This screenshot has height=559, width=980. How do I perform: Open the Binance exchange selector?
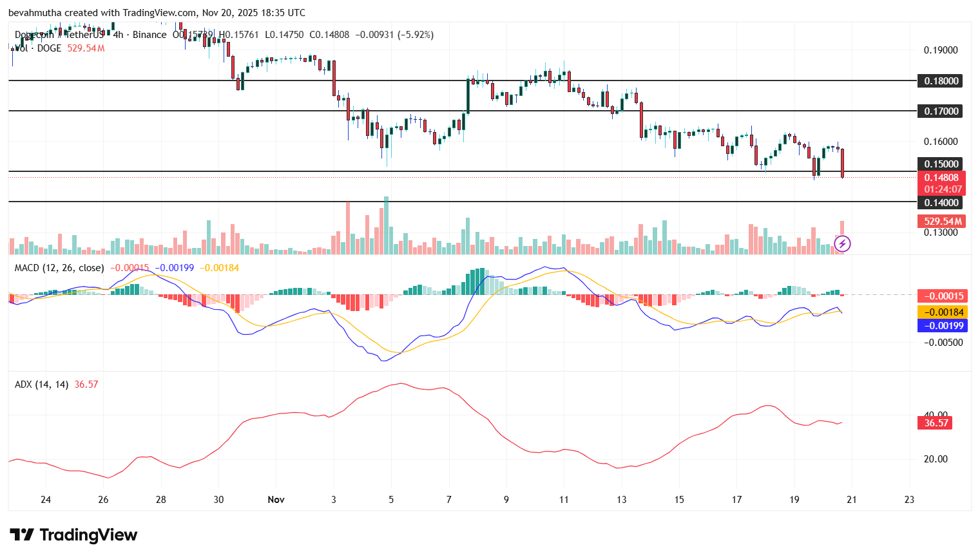[x=149, y=35]
